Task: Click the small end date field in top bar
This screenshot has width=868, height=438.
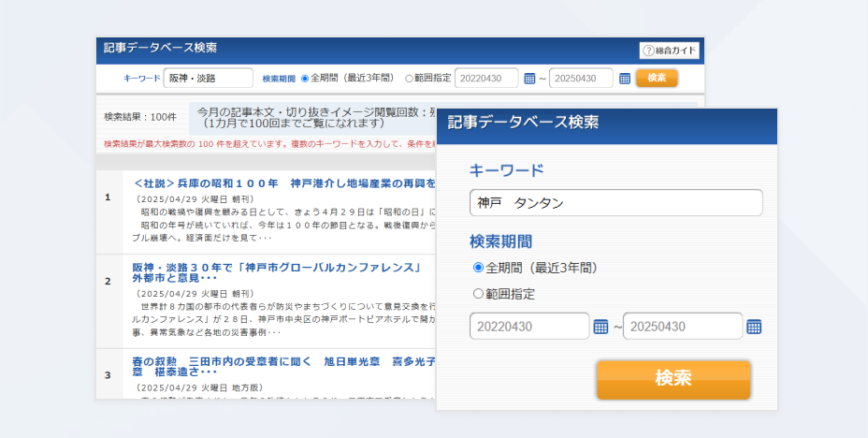Action: (581, 79)
